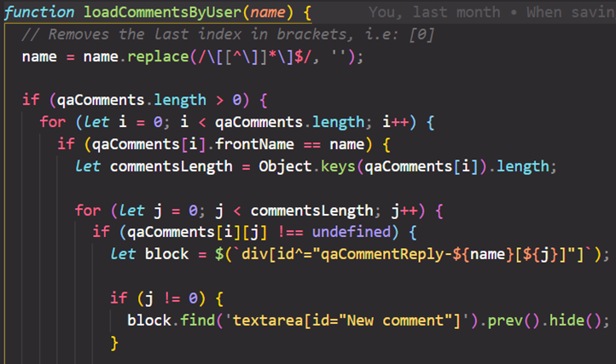Click the template string 'qaCommentReply-' selector

pos(386,254)
